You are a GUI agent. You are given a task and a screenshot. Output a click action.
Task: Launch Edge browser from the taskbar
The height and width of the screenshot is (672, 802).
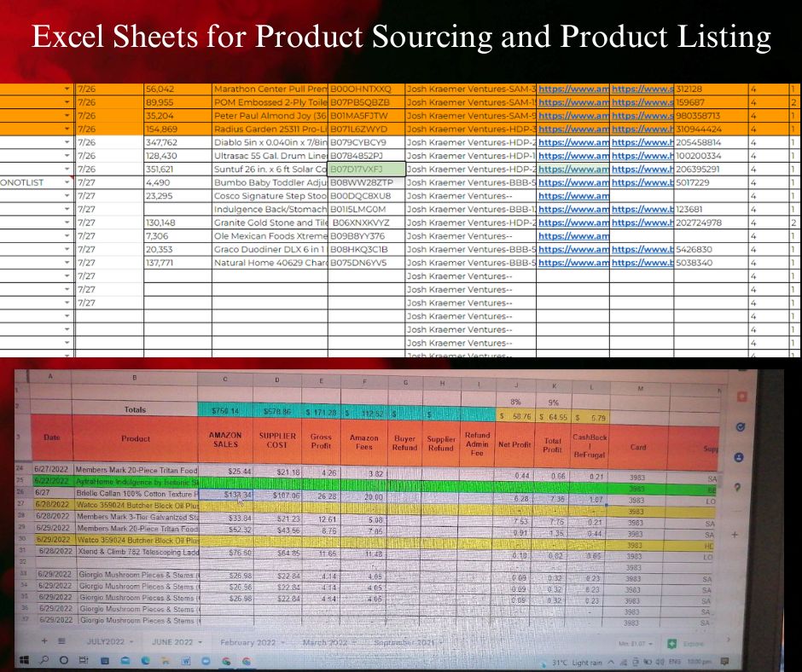coord(145,661)
